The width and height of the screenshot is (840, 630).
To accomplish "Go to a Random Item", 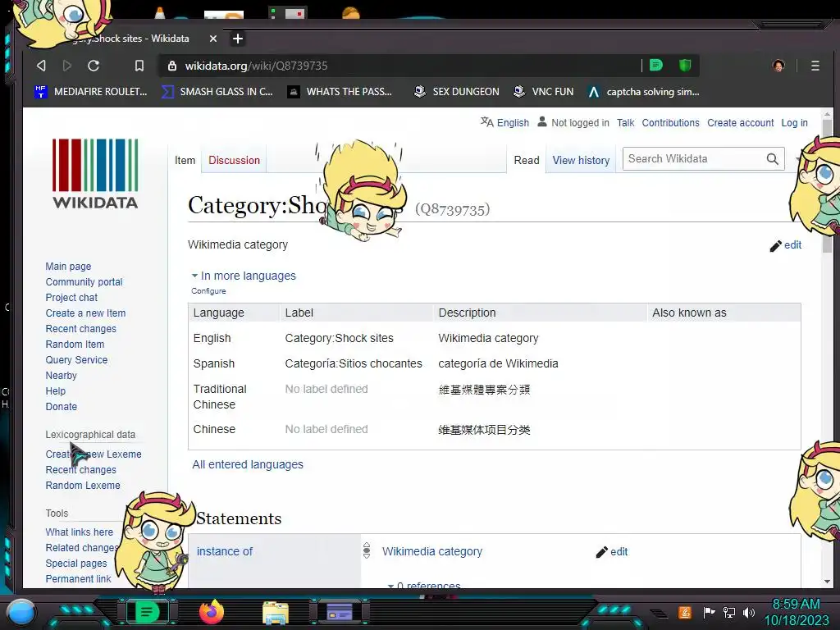I will click(x=75, y=344).
